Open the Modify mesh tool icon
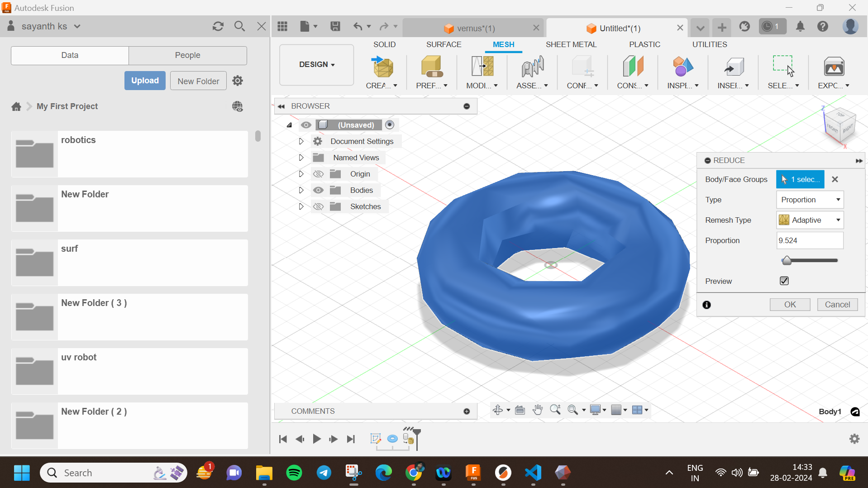This screenshot has width=868, height=488. pos(482,67)
